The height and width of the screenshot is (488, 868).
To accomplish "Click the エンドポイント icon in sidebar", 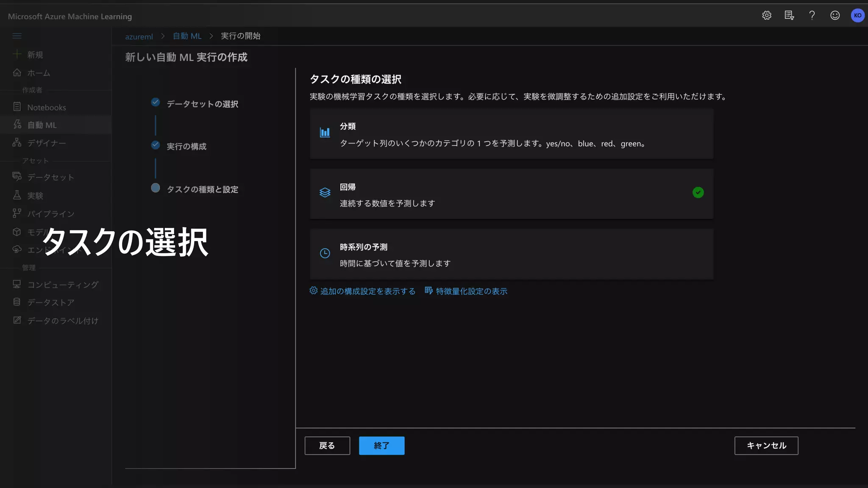I will [x=17, y=250].
